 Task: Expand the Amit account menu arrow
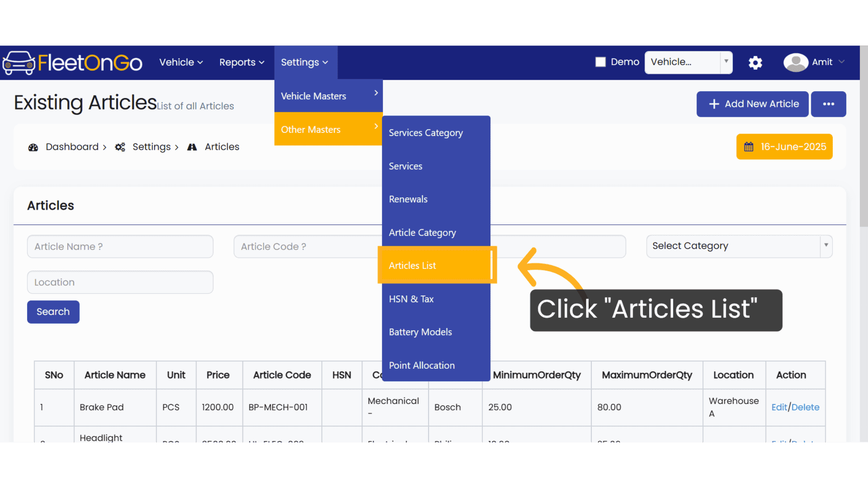coord(841,62)
